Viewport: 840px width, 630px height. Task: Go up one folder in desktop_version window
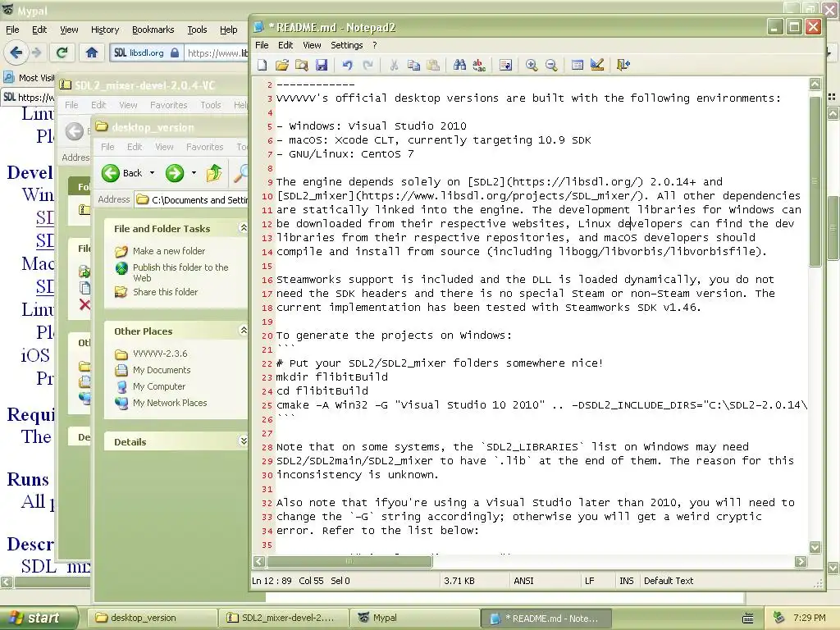(214, 173)
